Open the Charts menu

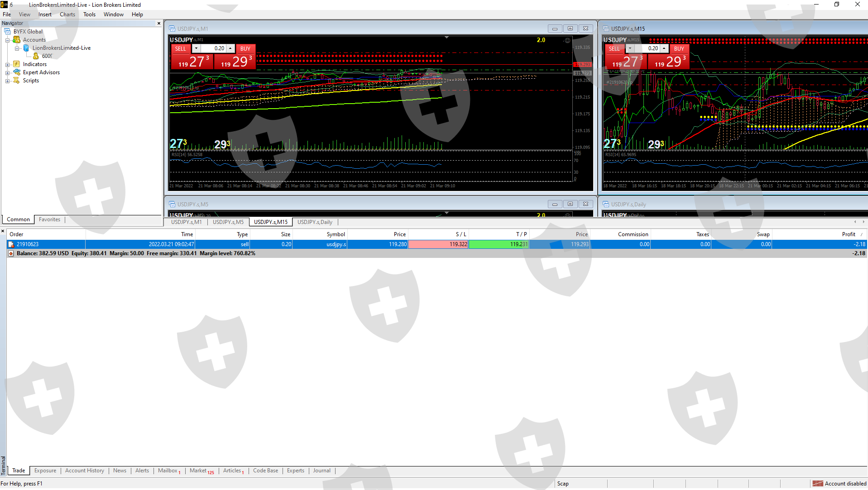point(67,14)
